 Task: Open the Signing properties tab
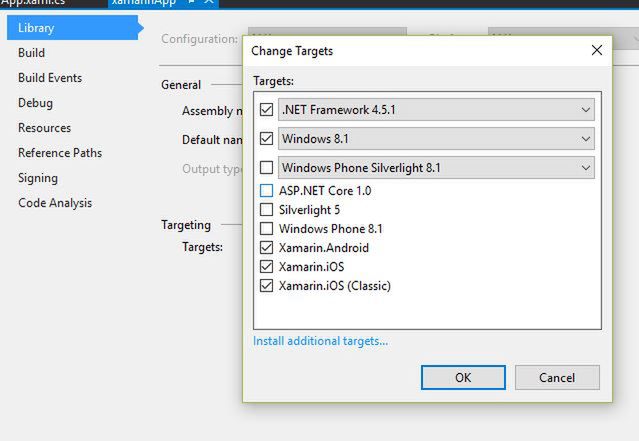pyautogui.click(x=38, y=178)
